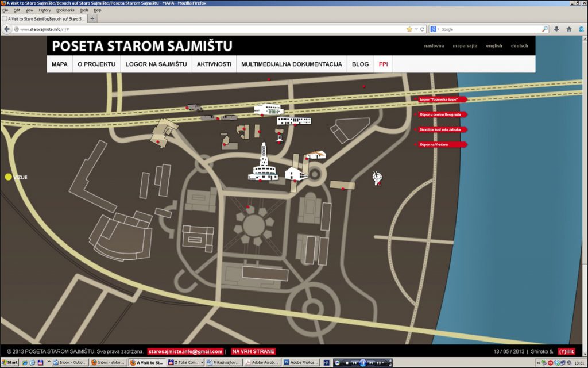588x368 pixels.
Task: Go to LOGOR NA SAJMIŠTU section
Action: tap(156, 64)
